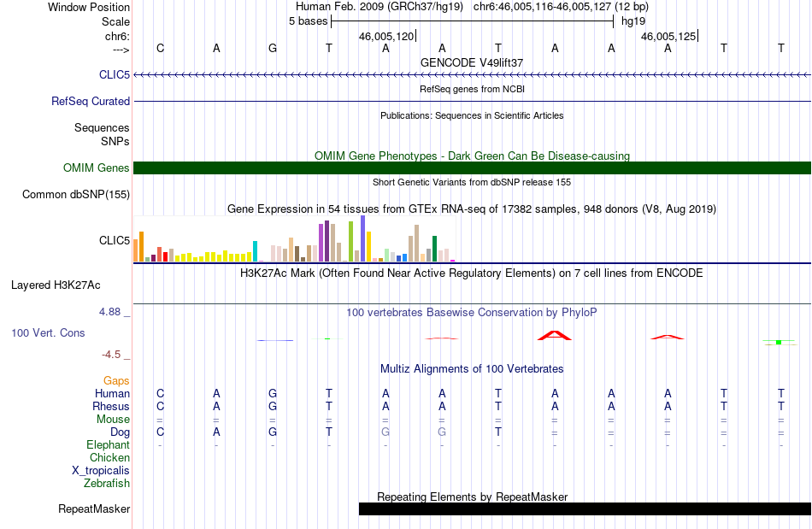This screenshot has height=529, width=812.
Task: Click the Short Genetic Variants dbSNP title
Action: pyautogui.click(x=472, y=182)
